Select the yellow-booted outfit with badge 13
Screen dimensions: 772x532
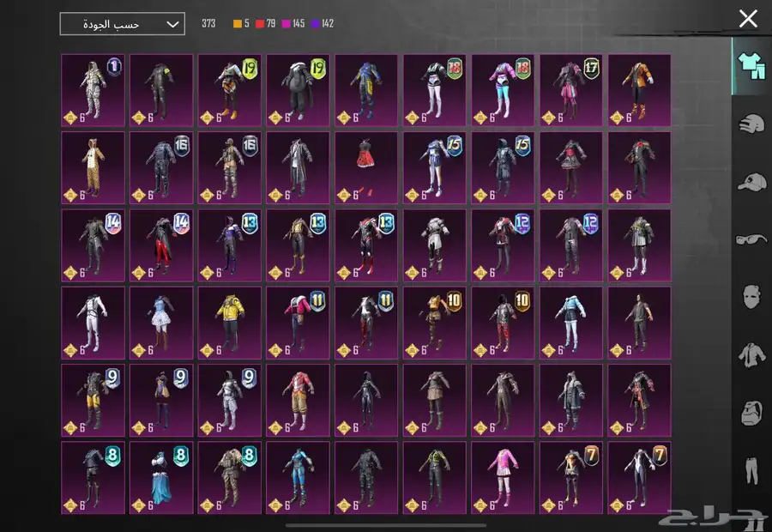[298, 245]
